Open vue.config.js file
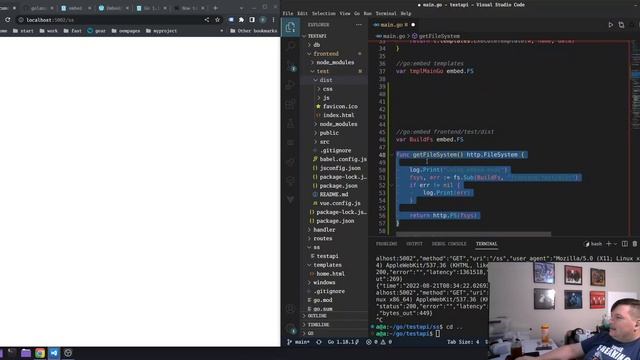Image resolution: width=640 pixels, height=360 pixels. (340, 203)
